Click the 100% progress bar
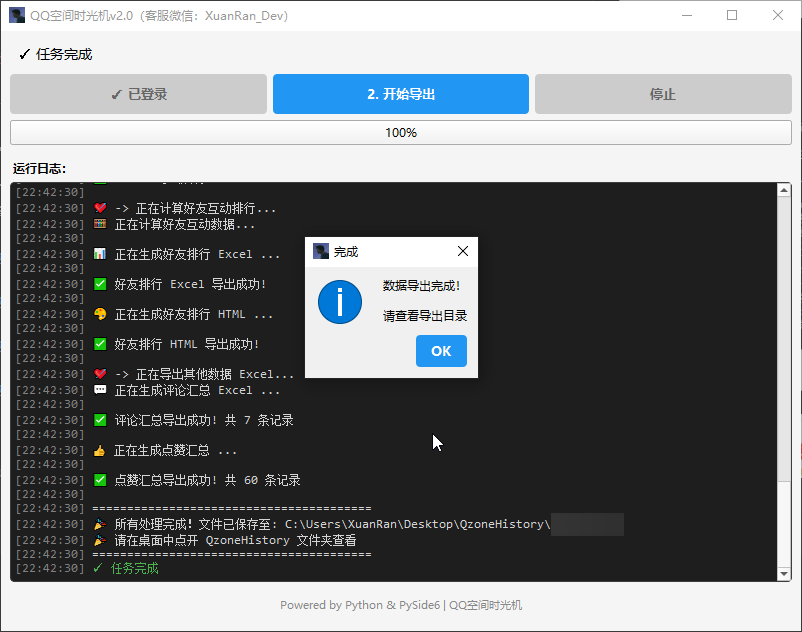This screenshot has height=632, width=802. click(400, 132)
